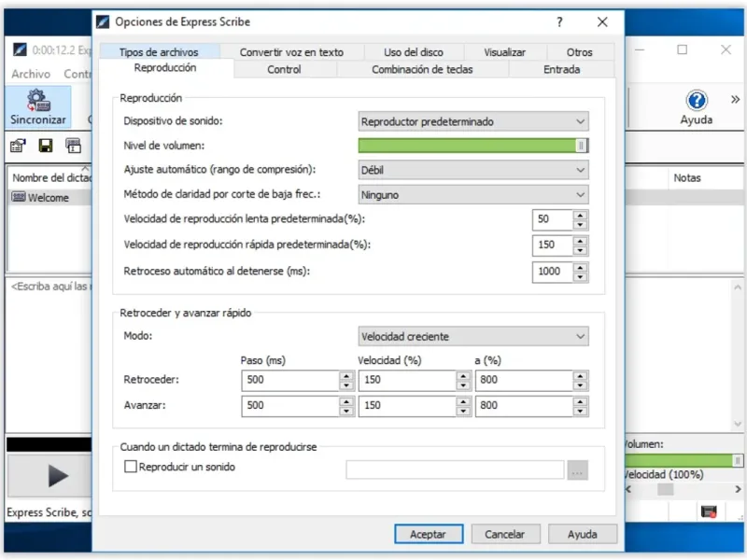The image size is (747, 560).
Task: Click the Nombre del dictado column header
Action: point(51,178)
